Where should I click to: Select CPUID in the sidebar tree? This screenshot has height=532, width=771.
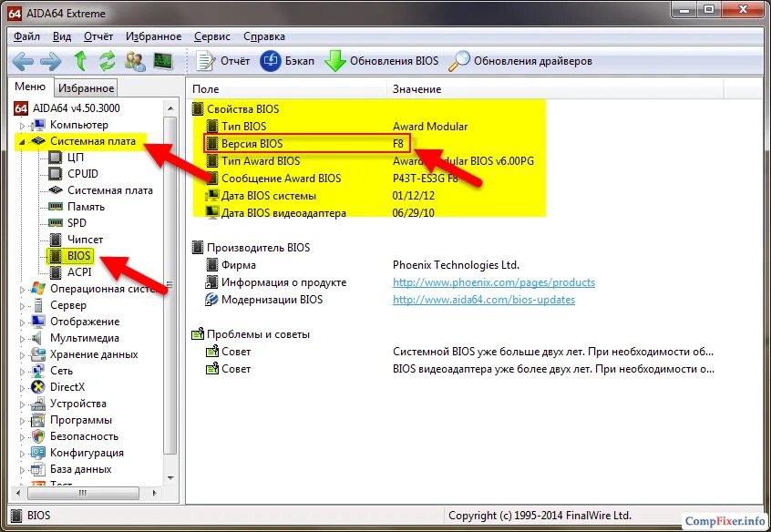pyautogui.click(x=83, y=174)
